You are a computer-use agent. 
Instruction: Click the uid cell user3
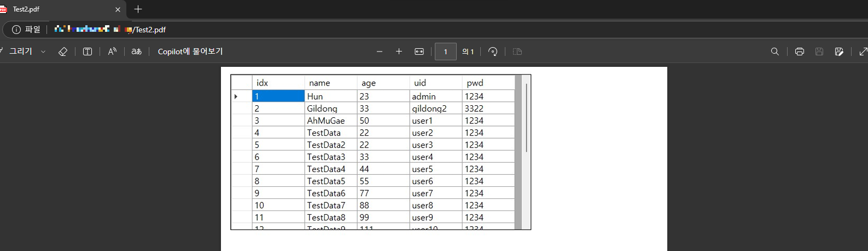(x=436, y=145)
